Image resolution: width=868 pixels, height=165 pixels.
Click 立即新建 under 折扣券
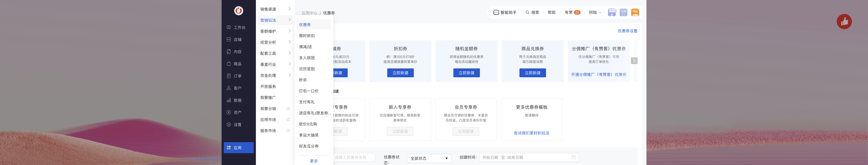tap(400, 73)
